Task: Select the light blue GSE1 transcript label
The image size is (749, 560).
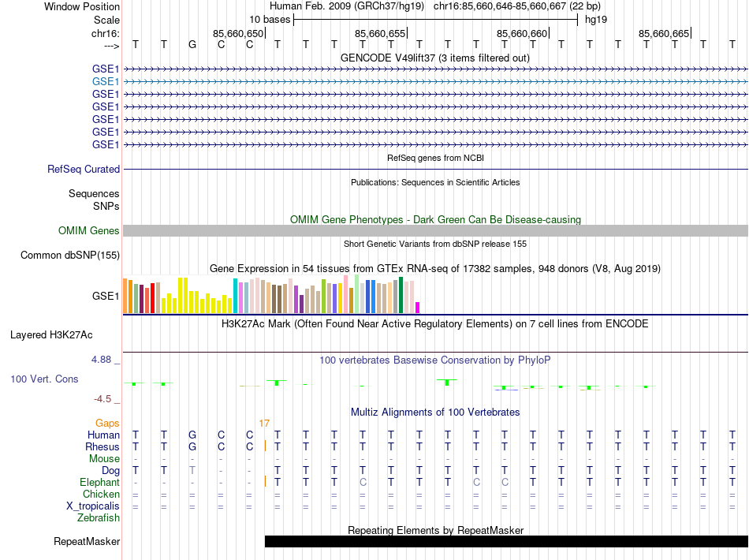Action: [106, 81]
